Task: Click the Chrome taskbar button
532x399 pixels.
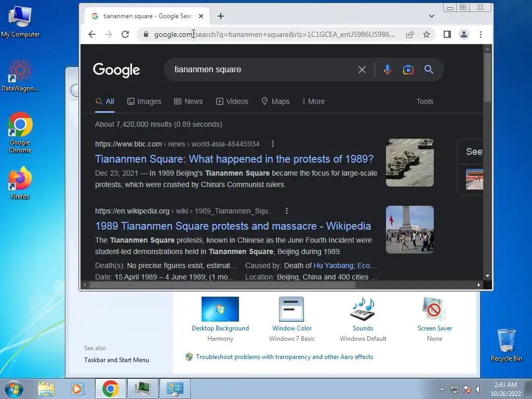Action: [110, 389]
